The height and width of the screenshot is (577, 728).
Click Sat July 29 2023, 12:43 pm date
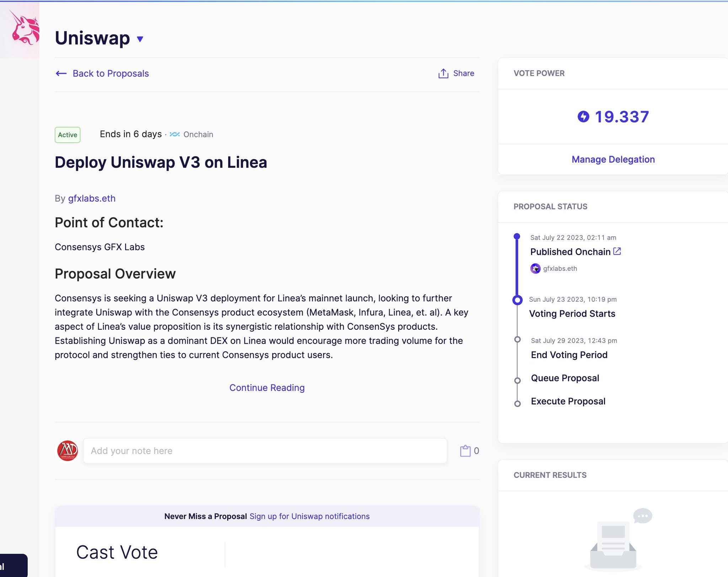[574, 340]
